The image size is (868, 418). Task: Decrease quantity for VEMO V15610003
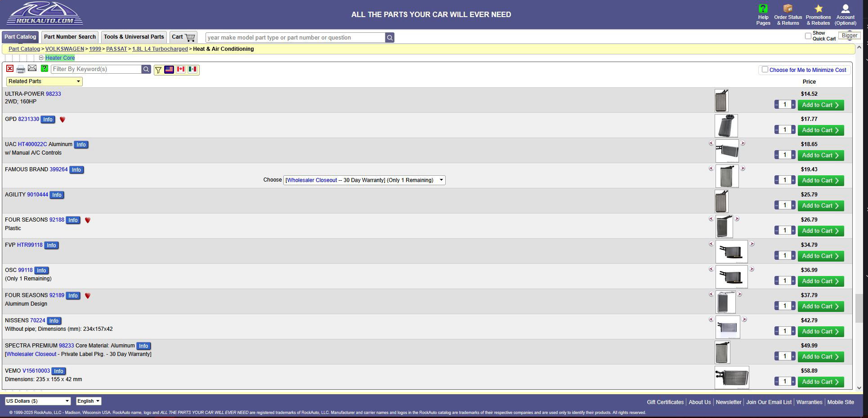[777, 382]
